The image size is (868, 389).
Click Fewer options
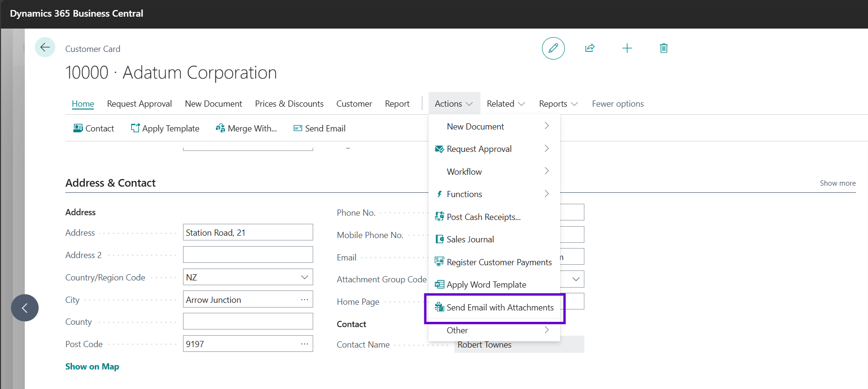pos(618,104)
